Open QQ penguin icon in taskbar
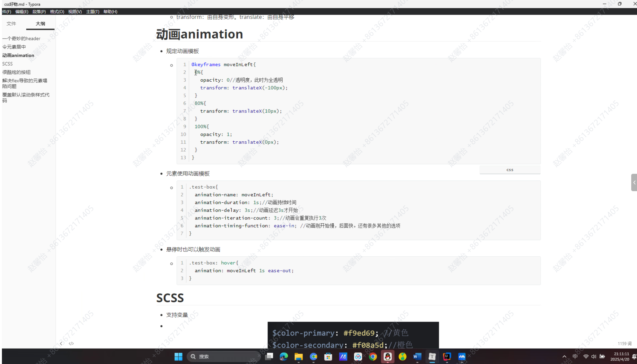The height and width of the screenshot is (364, 637). click(388, 356)
